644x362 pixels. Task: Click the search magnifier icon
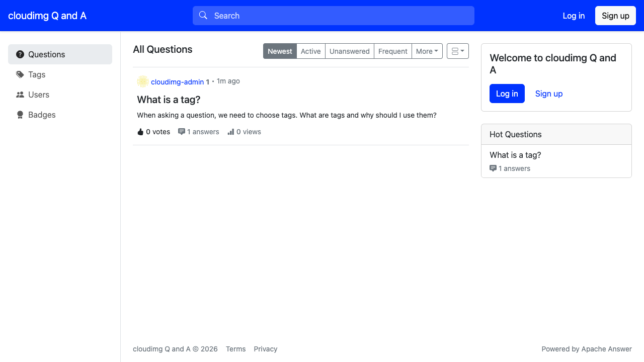click(203, 15)
